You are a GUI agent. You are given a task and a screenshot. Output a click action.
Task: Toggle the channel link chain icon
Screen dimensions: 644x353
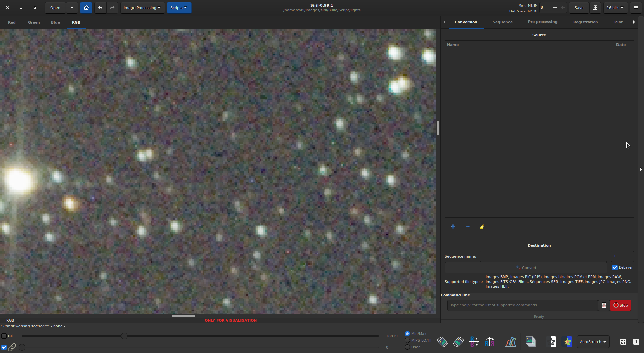[12, 347]
